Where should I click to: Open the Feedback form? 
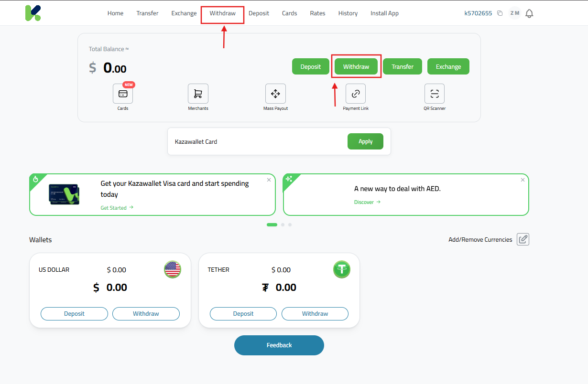279,345
